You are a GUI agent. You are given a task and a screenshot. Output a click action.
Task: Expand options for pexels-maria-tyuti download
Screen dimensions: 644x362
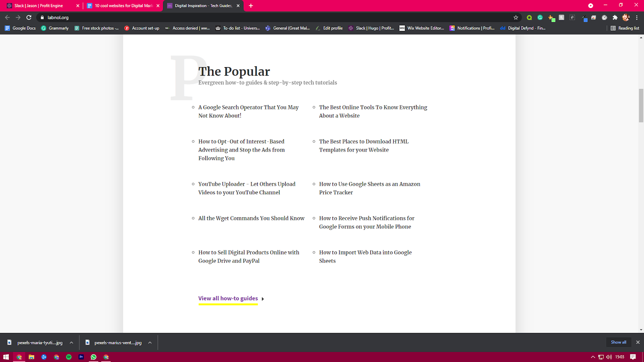tap(71, 343)
